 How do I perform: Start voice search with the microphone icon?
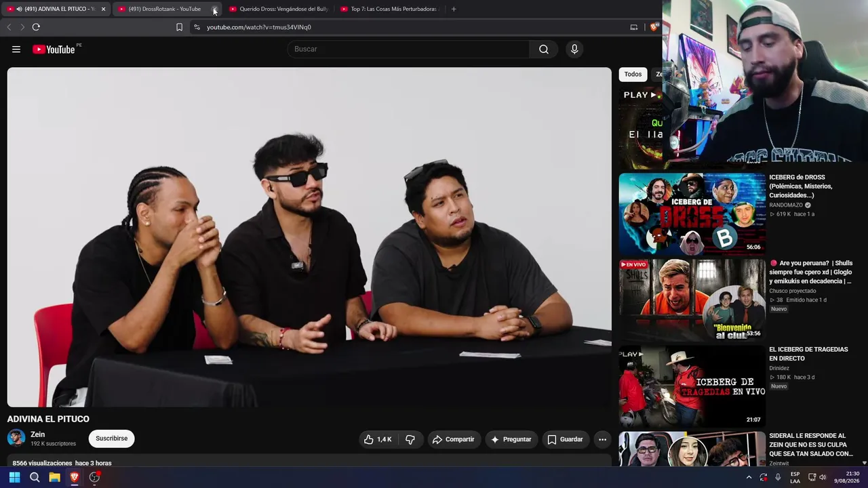click(x=574, y=49)
